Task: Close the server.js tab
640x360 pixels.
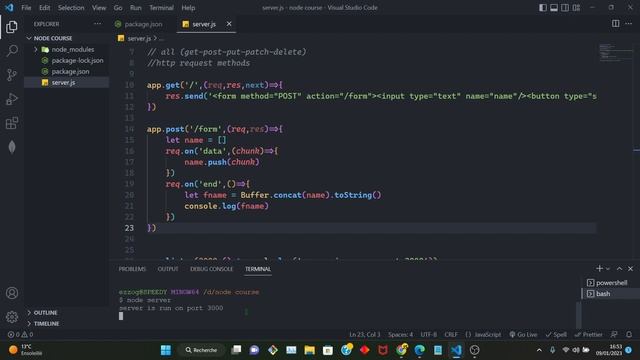Action: [229, 24]
